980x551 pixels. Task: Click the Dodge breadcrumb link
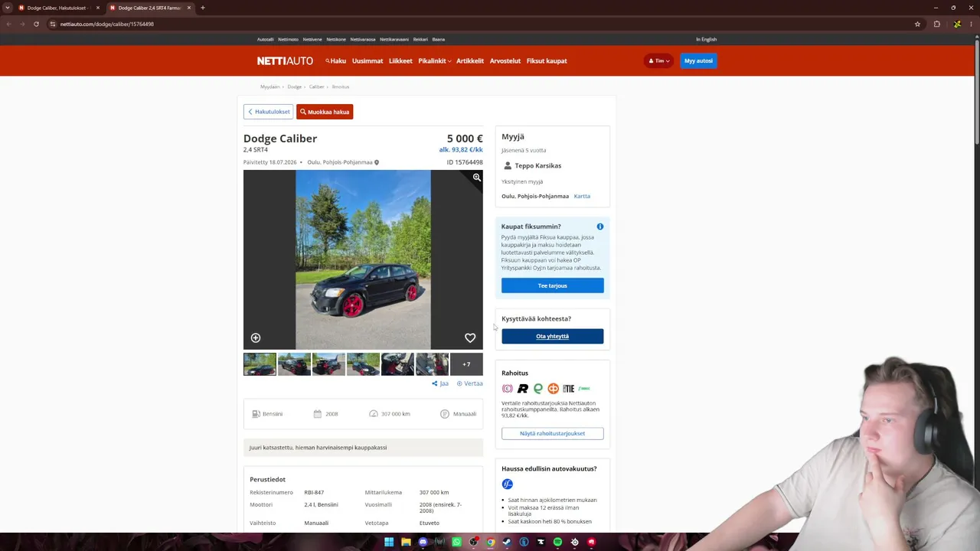(295, 87)
